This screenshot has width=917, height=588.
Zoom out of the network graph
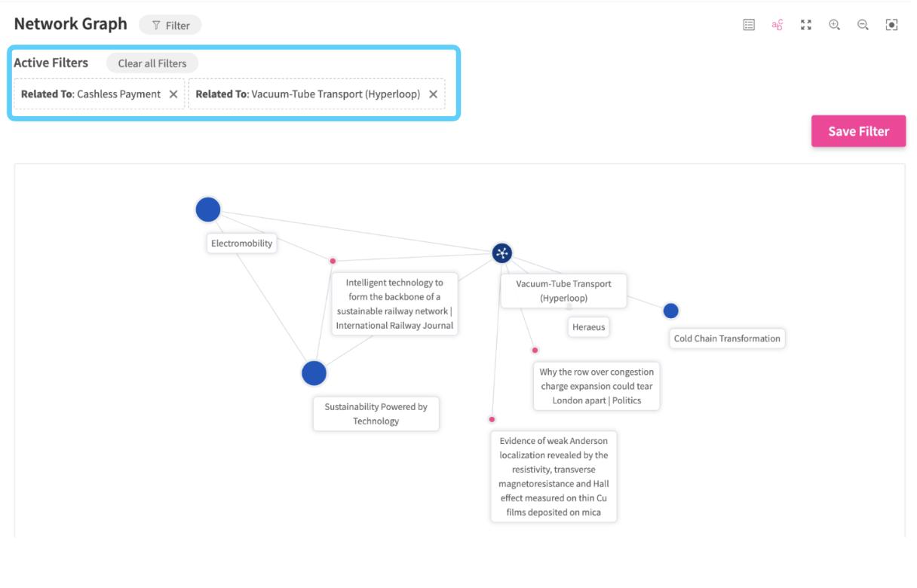[x=863, y=25]
